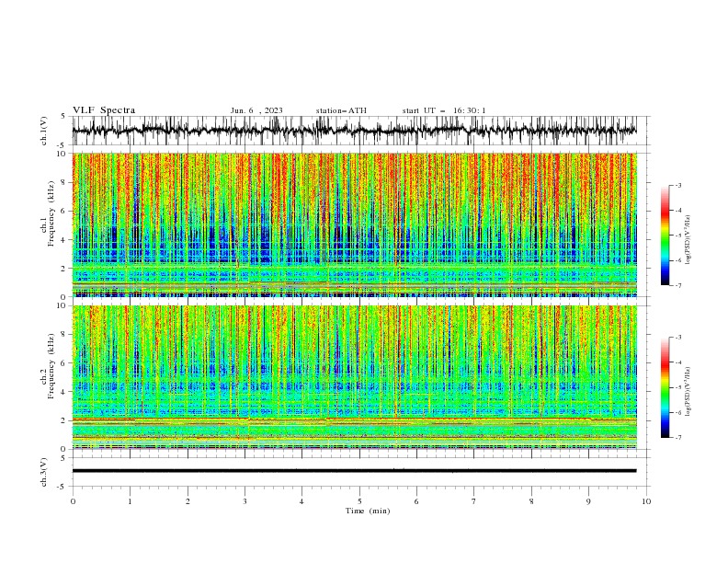The height and width of the screenshot is (563, 728).
Task: Click the '-7' value on the lower colorbar
Action: pyautogui.click(x=677, y=437)
